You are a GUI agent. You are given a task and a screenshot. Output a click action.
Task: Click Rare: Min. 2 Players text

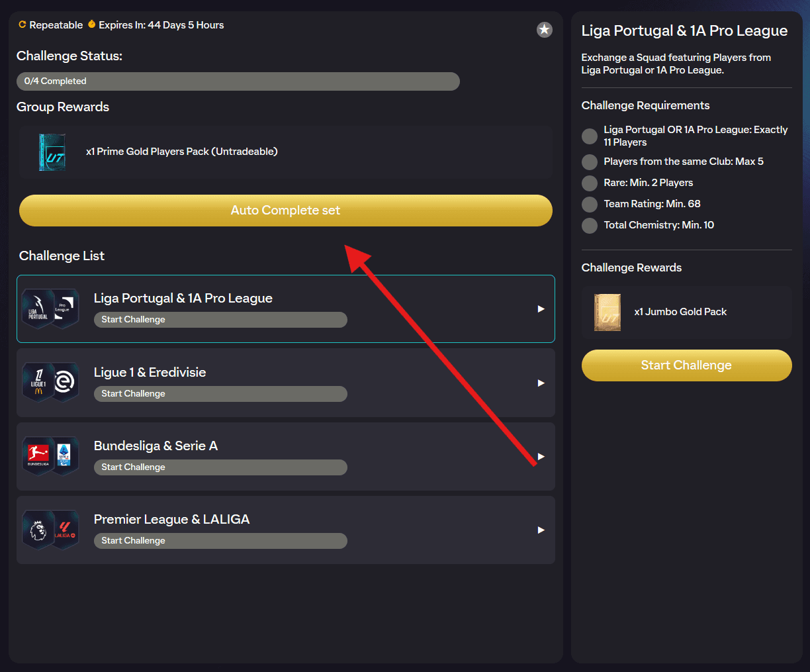pyautogui.click(x=649, y=183)
